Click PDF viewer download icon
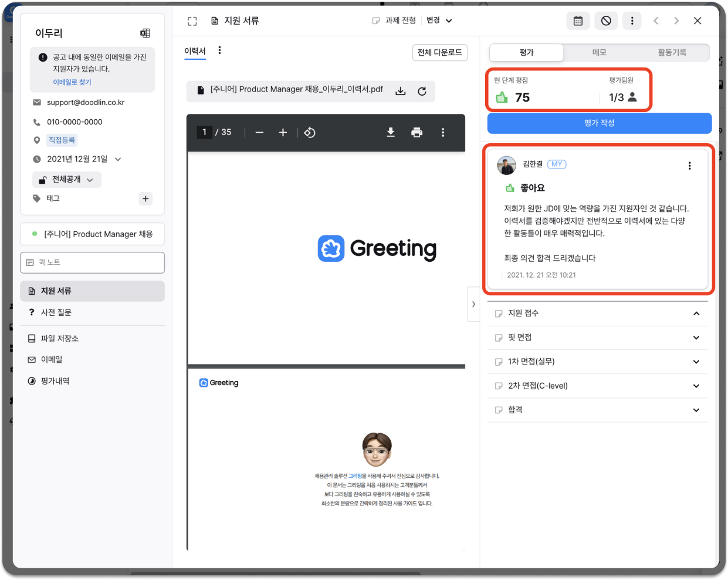The height and width of the screenshot is (580, 728). click(x=391, y=133)
